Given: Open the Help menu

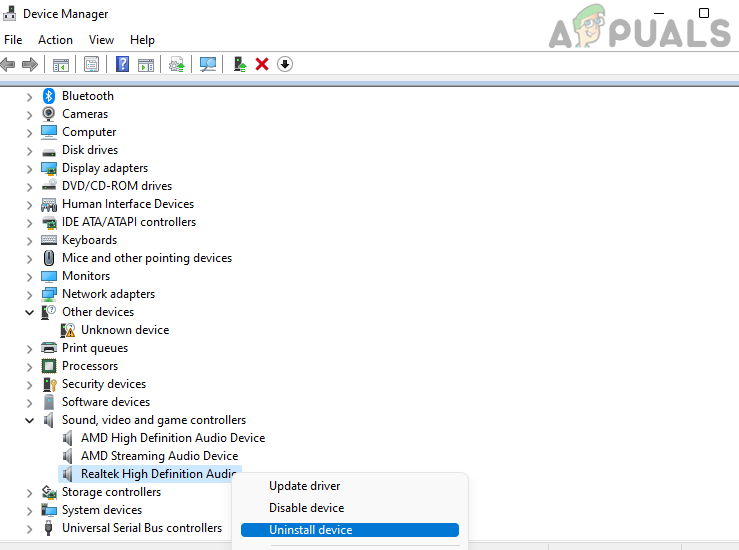Looking at the screenshot, I should [142, 40].
